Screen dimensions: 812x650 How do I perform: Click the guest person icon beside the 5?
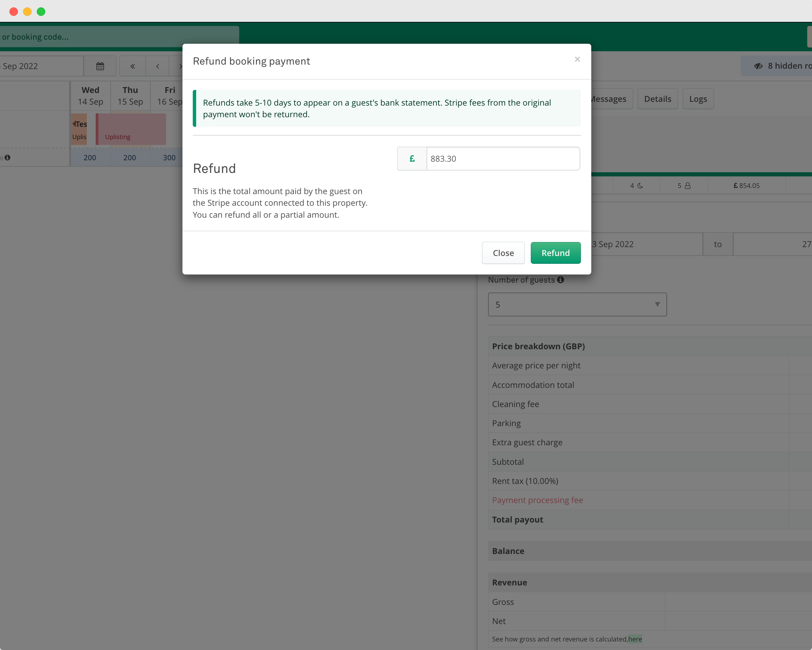pyautogui.click(x=688, y=185)
